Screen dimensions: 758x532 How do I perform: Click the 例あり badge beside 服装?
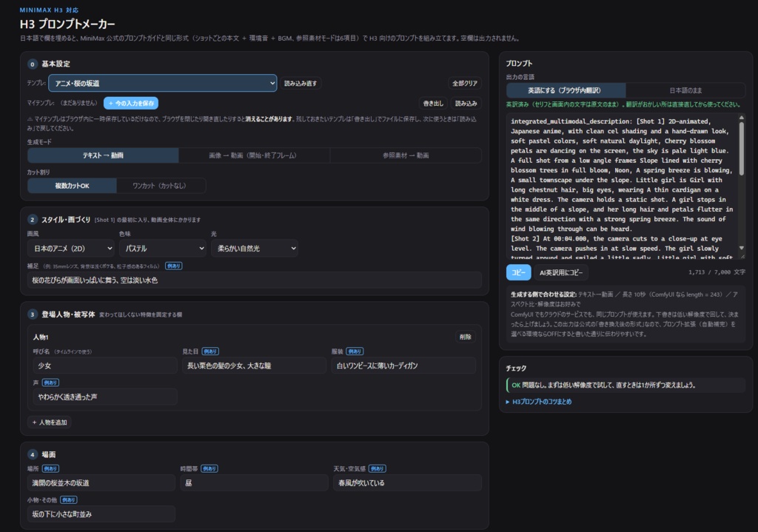pos(355,351)
